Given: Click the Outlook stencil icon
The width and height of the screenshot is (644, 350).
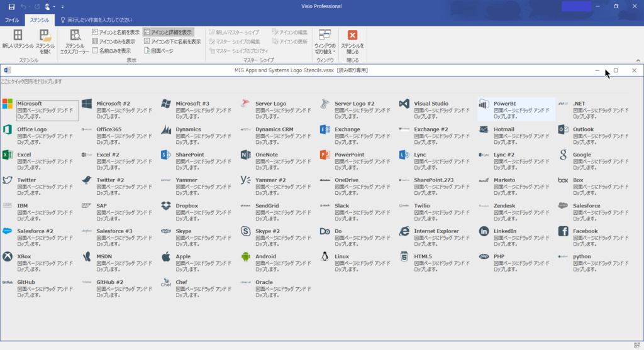Looking at the screenshot, I should pyautogui.click(x=563, y=129).
